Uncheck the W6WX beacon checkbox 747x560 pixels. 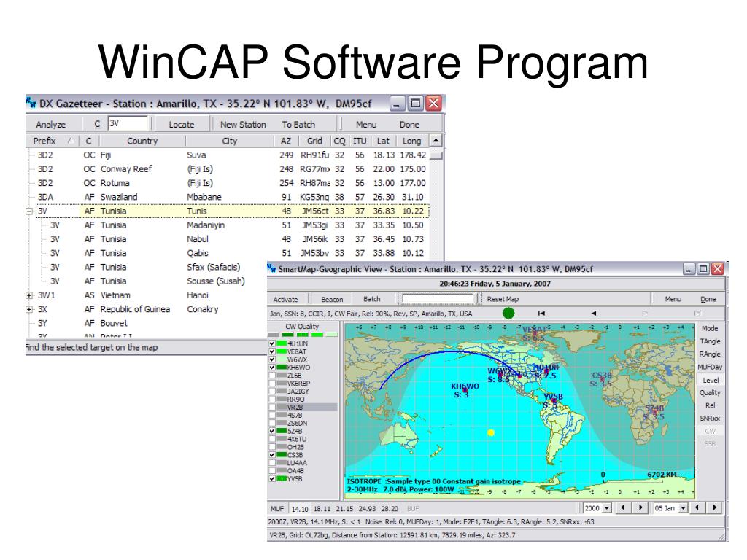coord(272,359)
